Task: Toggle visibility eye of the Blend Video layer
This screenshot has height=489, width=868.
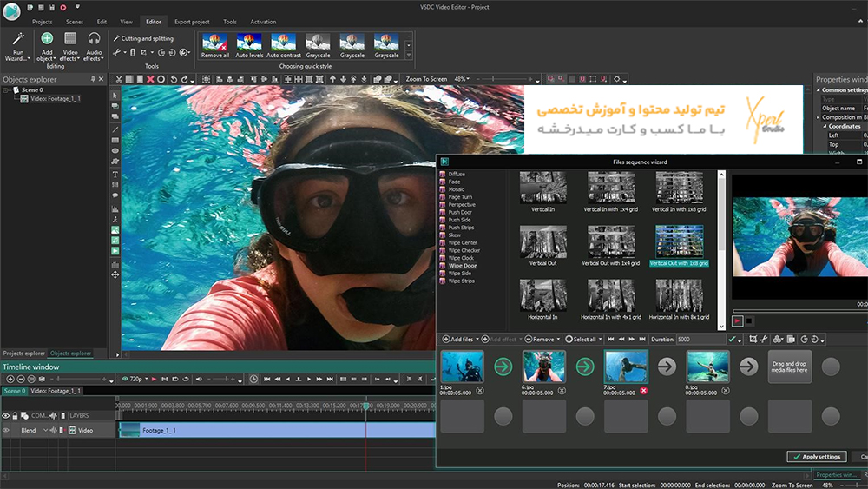Action: click(6, 430)
